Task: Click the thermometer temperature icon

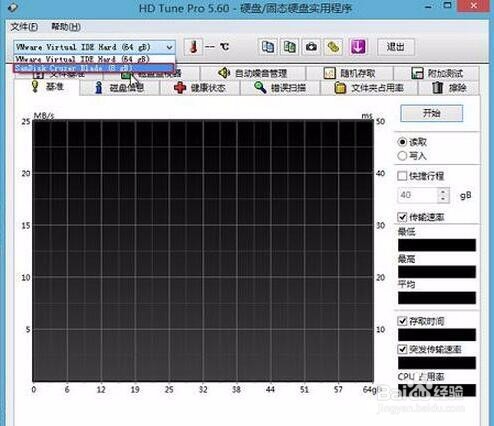Action: click(193, 47)
